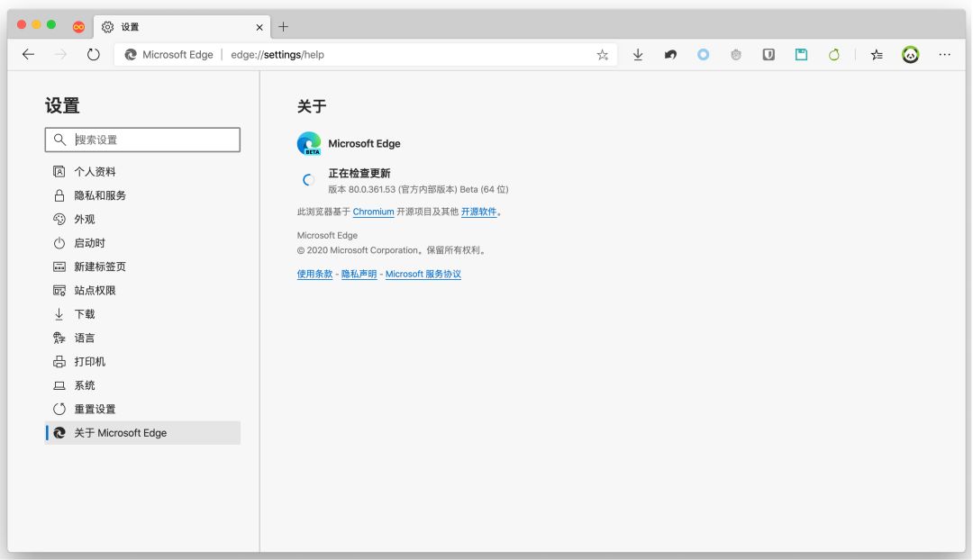Click the 正在检查更新 status text
The width and height of the screenshot is (973, 560).
[359, 173]
